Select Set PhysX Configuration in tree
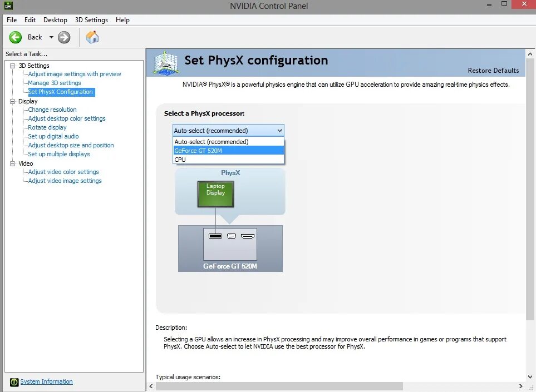Screen dimensions: 536x392 (61, 92)
